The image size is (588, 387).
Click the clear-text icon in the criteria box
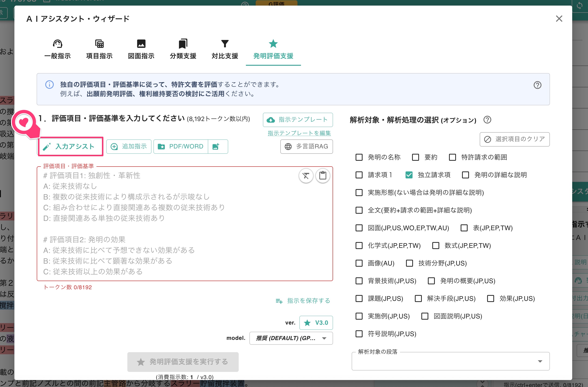click(x=306, y=176)
